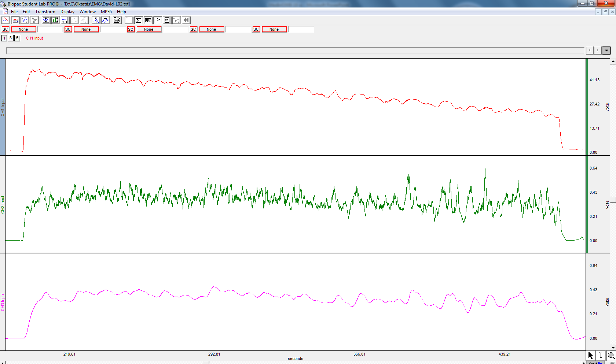Toggle channel 3 box
This screenshot has height=364, width=616.
point(11,38)
